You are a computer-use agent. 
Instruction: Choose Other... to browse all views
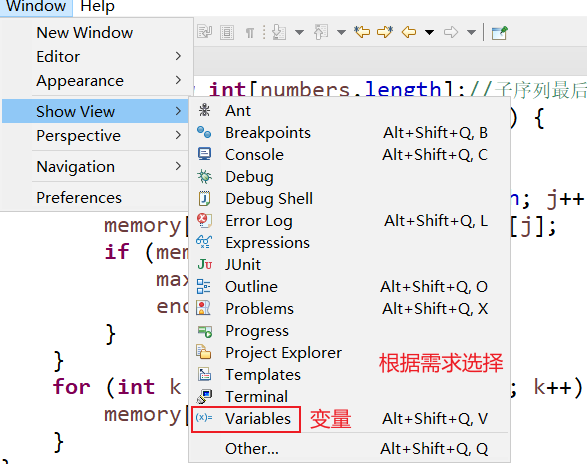[349, 449]
